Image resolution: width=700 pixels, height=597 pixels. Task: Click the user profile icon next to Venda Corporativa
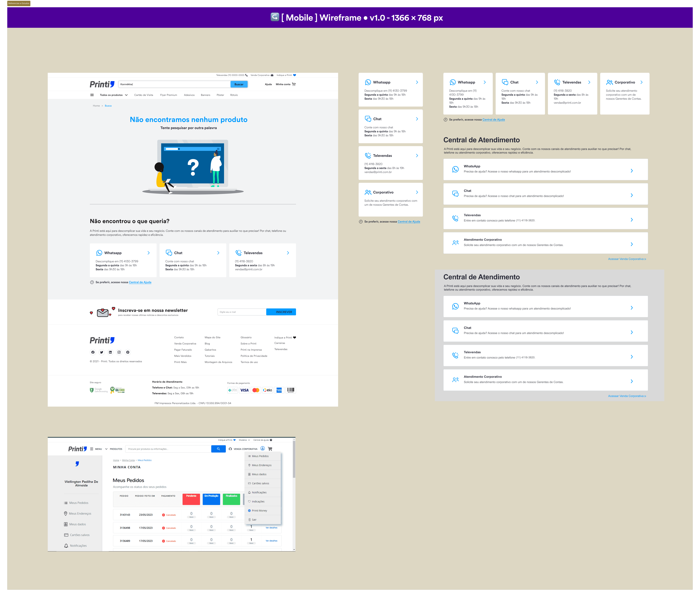coord(263,448)
